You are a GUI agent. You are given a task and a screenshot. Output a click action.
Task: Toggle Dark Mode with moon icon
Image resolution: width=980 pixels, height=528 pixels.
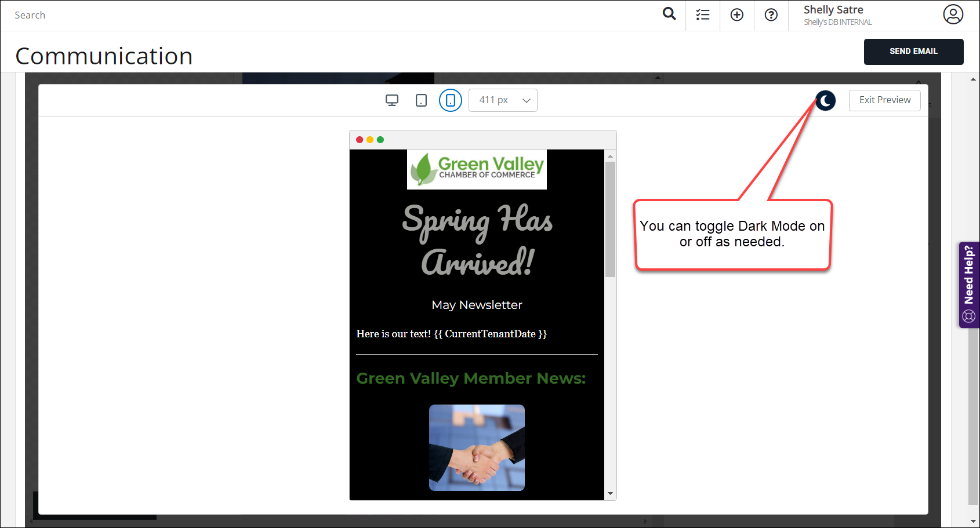click(826, 101)
